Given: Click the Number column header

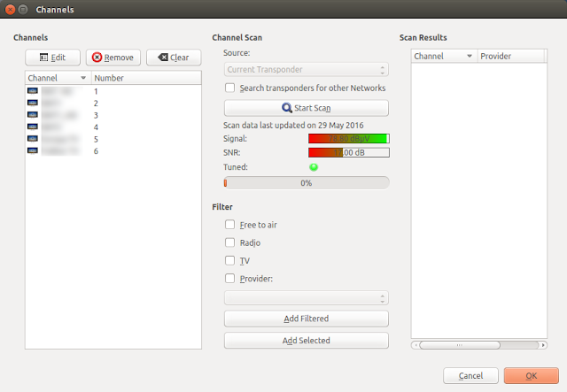Looking at the screenshot, I should pos(146,78).
